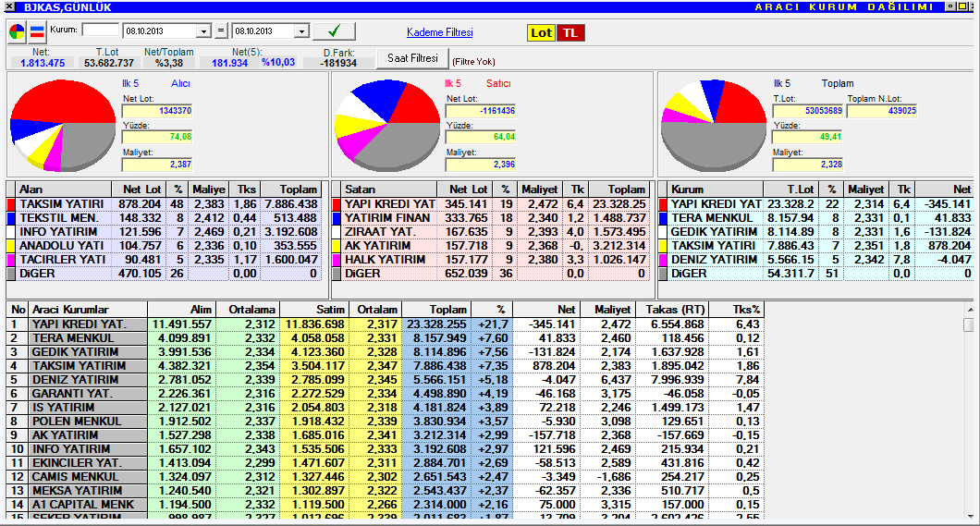The image size is (980, 526).
Task: Click the top-left window close icon
Action: click(8, 6)
